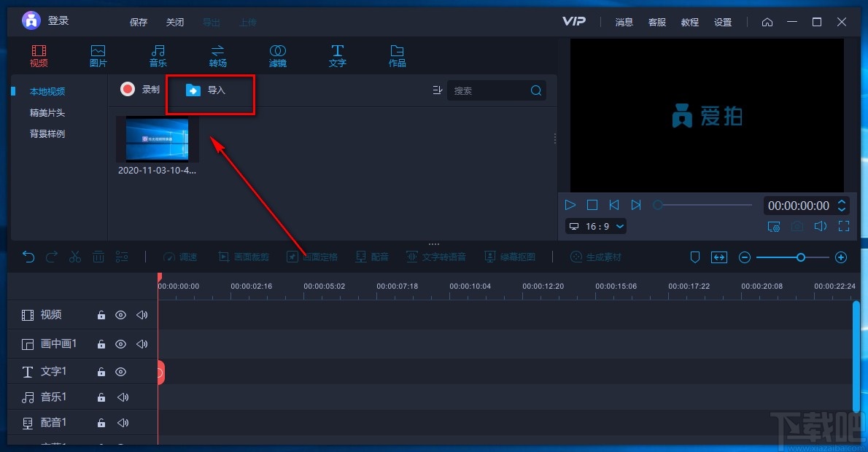This screenshot has height=452, width=868.
Task: Enter fullscreen preview
Action: point(844,226)
